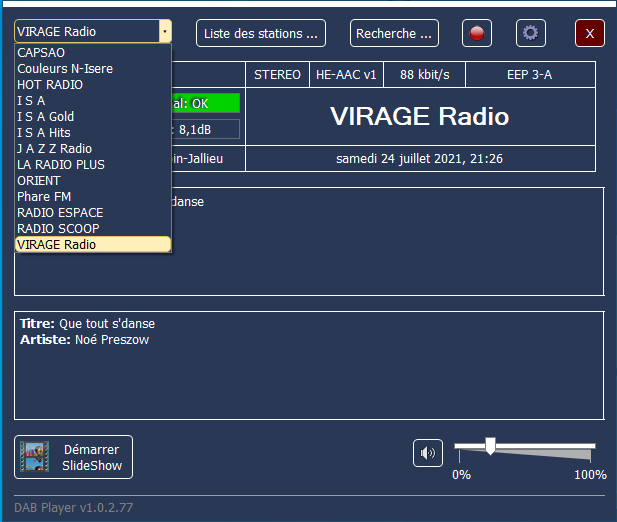Select RADIO ESPACE station
Screen dimensions: 617x522
(93, 212)
